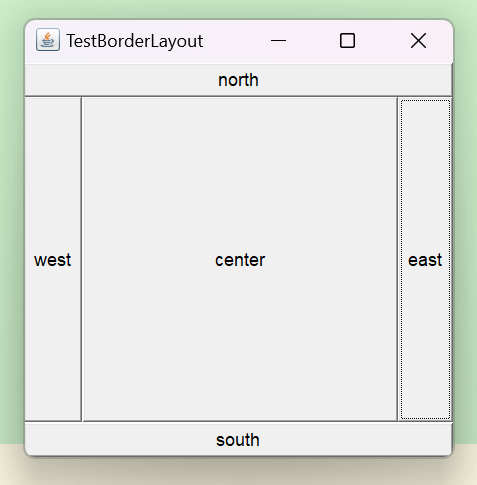Hit the south button
The width and height of the screenshot is (477, 485).
click(238, 439)
